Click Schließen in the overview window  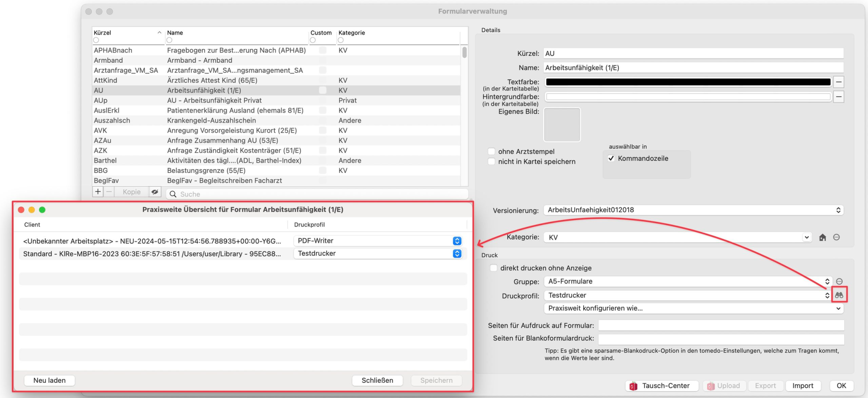pos(377,381)
